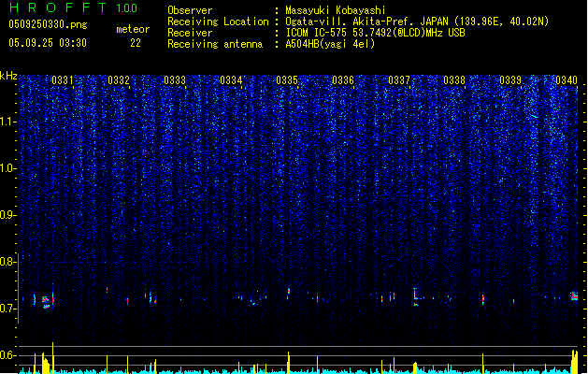Click the 0336 time marker
This screenshot has width=588, height=374.
coord(343,80)
